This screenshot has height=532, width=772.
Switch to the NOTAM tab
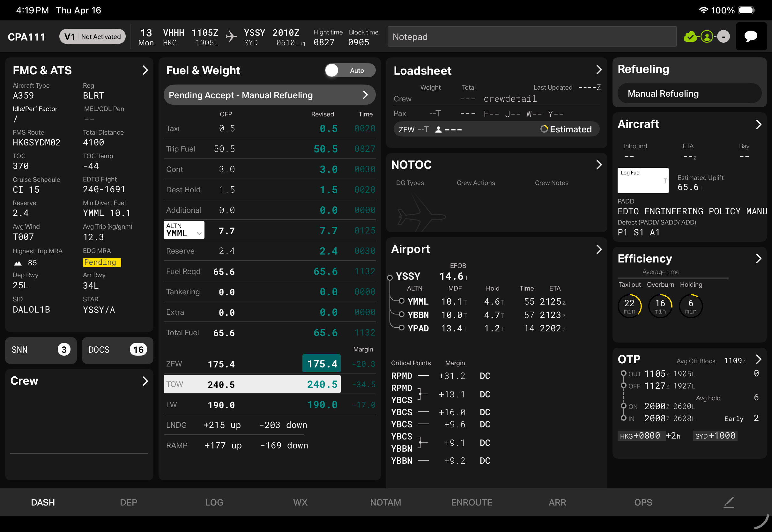coord(386,502)
